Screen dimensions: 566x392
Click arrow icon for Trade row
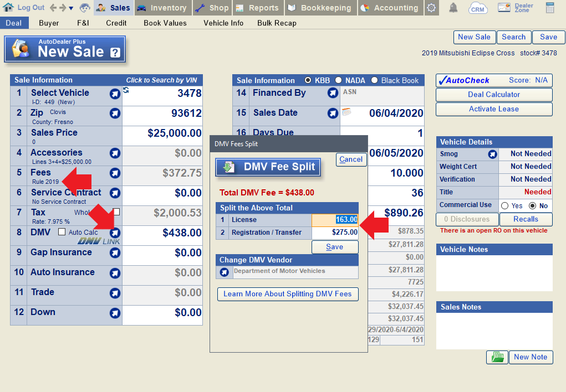[115, 293]
